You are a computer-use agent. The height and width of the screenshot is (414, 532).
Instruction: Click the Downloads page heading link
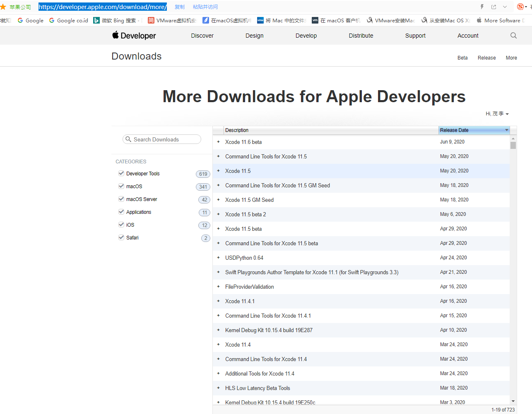(137, 56)
